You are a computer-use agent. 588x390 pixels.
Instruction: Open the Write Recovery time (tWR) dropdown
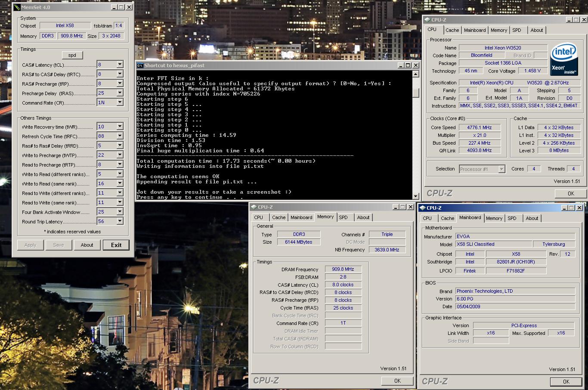click(120, 127)
